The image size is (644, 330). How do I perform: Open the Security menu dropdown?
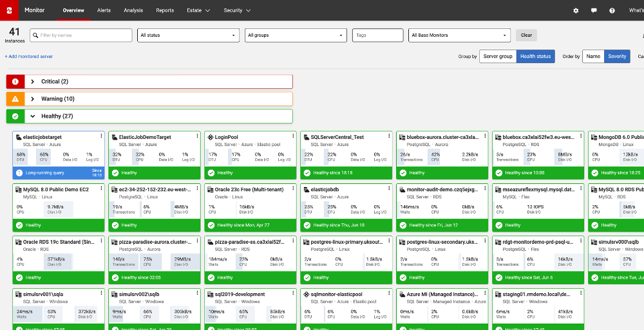pos(237,10)
